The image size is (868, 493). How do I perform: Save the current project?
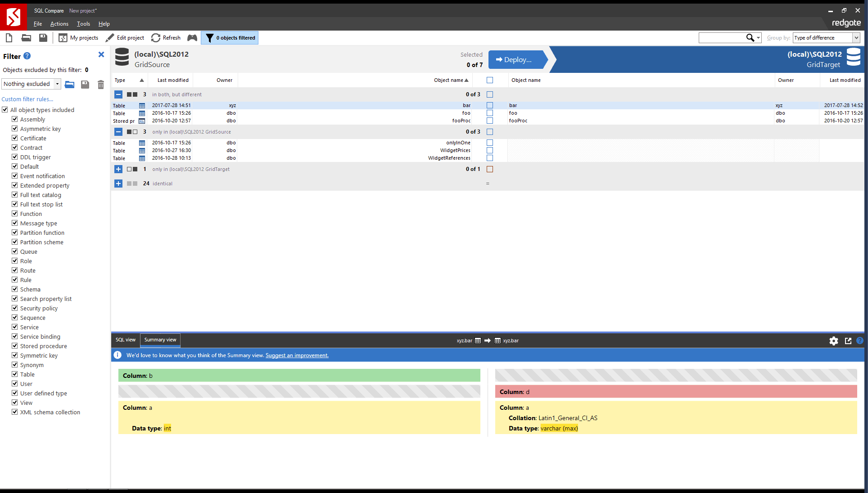pos(43,38)
